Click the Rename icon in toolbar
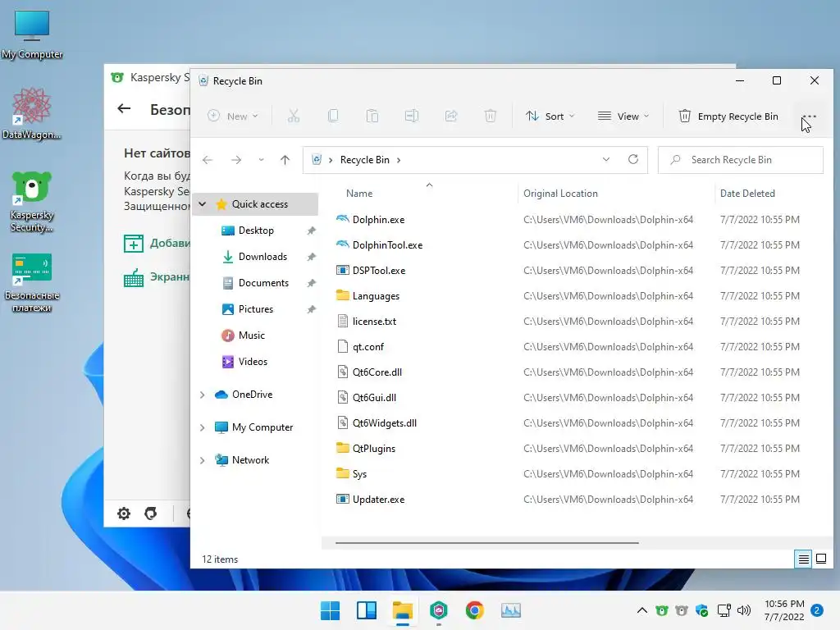The width and height of the screenshot is (840, 630). (412, 116)
